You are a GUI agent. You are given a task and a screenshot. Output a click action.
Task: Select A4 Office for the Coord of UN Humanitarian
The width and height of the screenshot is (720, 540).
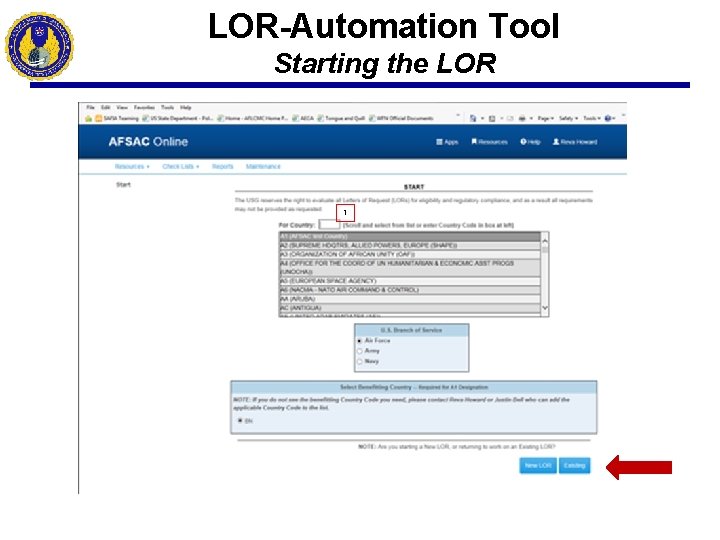click(410, 267)
